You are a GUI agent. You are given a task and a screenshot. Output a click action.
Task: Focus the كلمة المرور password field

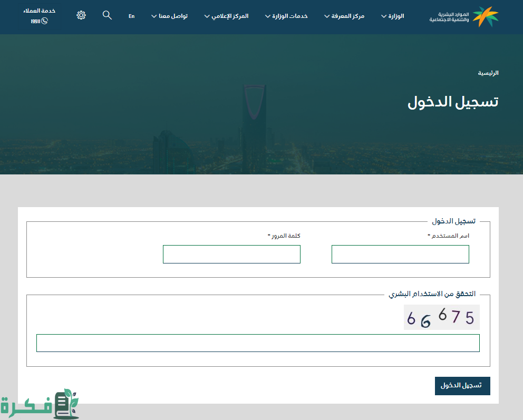[231, 254]
